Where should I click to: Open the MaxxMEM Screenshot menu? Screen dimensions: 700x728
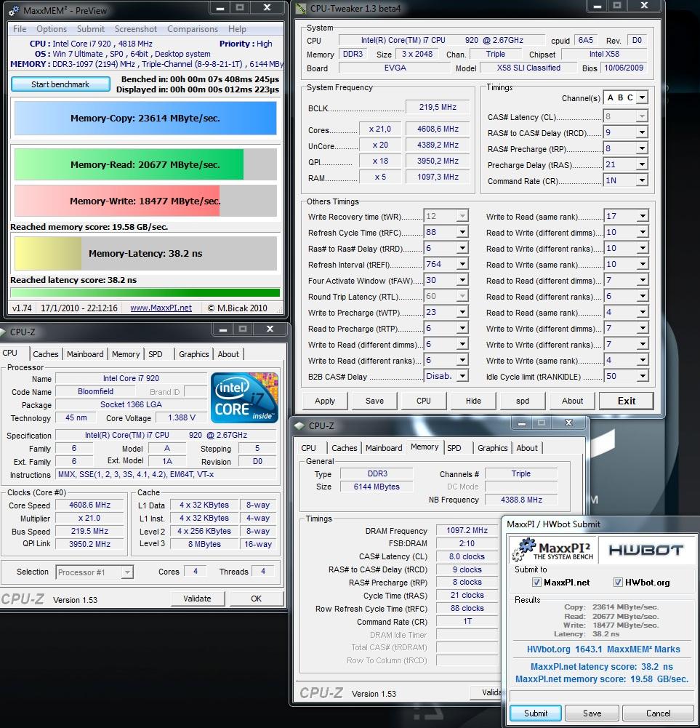[x=135, y=29]
